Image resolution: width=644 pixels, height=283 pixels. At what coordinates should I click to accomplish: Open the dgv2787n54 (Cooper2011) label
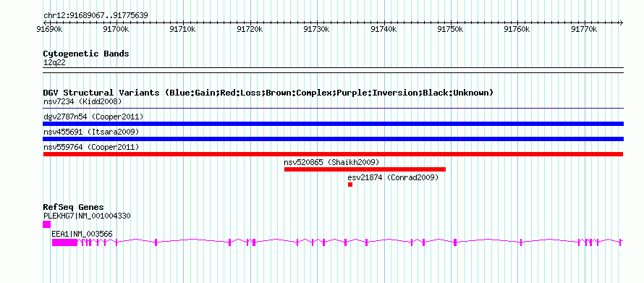pos(93,117)
